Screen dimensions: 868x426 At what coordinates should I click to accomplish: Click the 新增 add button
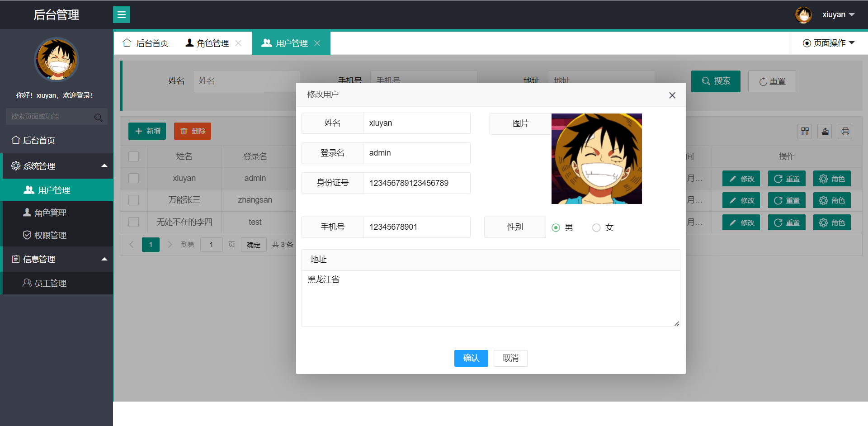pyautogui.click(x=147, y=131)
